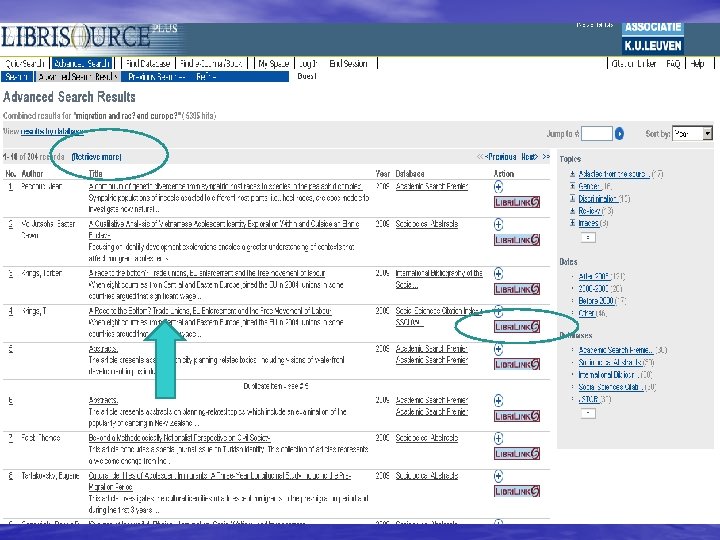Expand the Images topic
The height and width of the screenshot is (540, 720).
(572, 223)
